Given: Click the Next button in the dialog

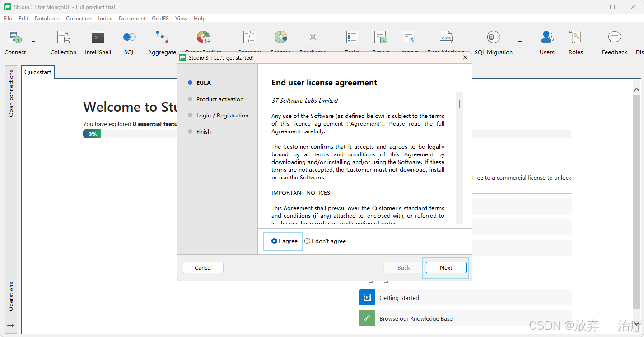Looking at the screenshot, I should pyautogui.click(x=446, y=268).
